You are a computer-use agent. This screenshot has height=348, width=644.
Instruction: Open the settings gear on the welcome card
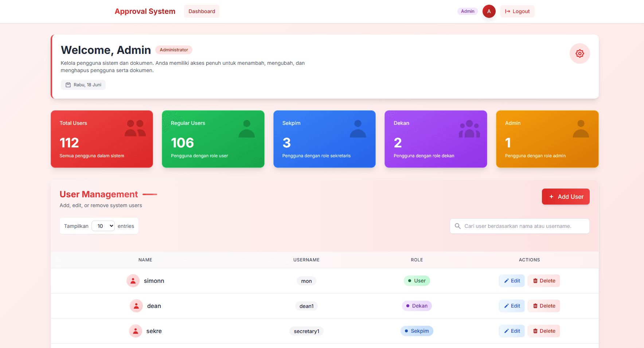pos(579,54)
